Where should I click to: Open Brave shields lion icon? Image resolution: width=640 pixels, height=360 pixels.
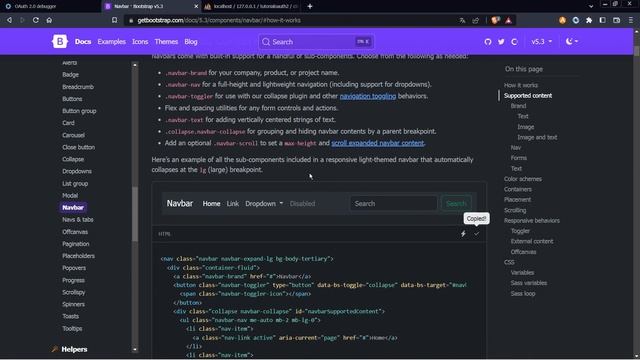tap(495, 20)
